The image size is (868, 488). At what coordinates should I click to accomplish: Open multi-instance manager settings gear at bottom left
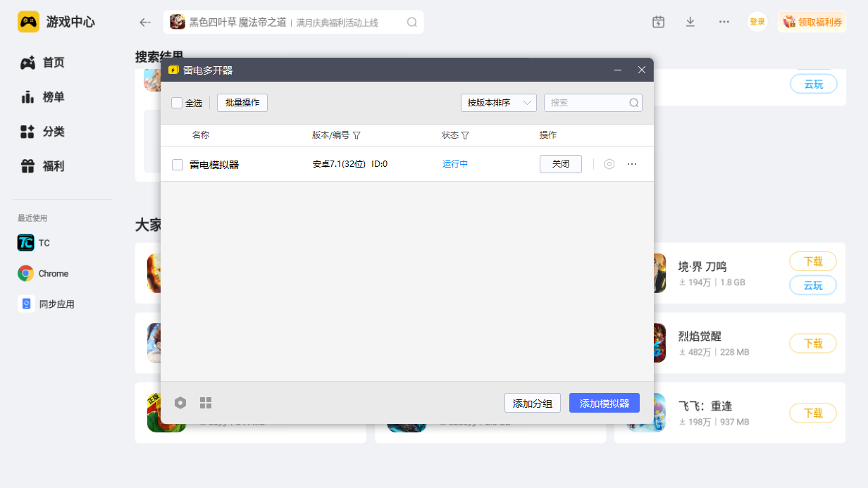tap(180, 402)
